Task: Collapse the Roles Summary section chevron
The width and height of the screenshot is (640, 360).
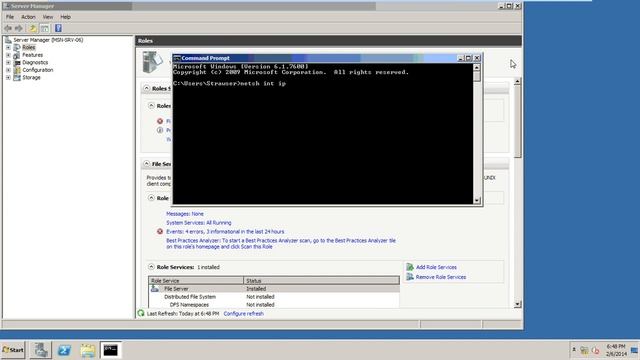Action: (147, 88)
